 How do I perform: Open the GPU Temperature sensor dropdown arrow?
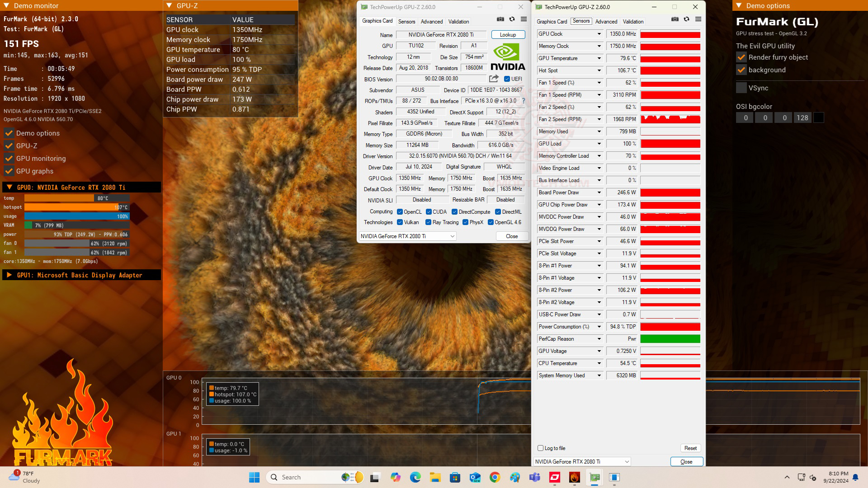pyautogui.click(x=599, y=58)
